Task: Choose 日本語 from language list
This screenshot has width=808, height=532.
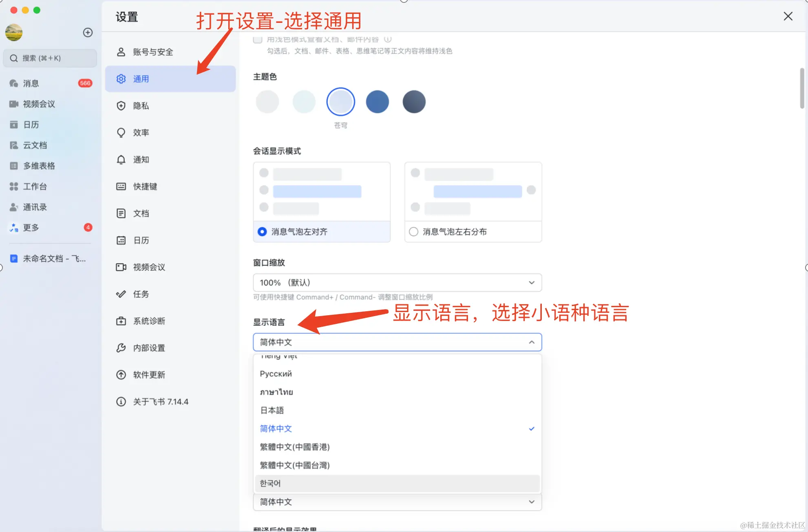Action: tap(272, 410)
